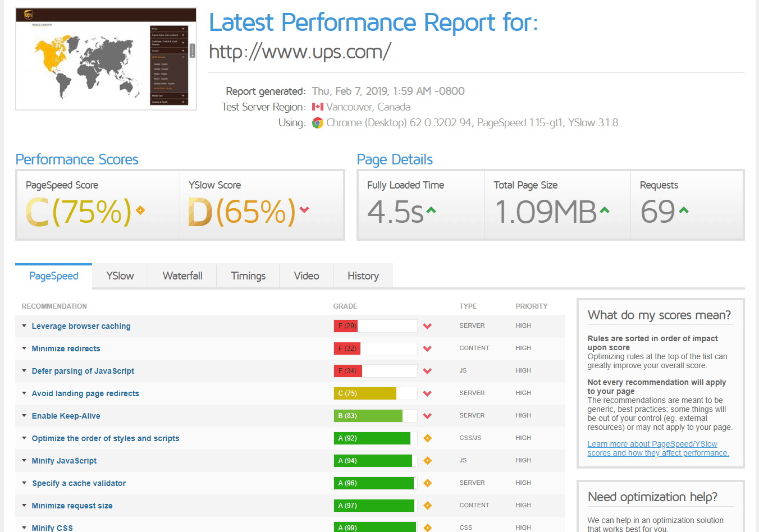Click the Total Page Size up-arrow indicator
Image resolution: width=759 pixels, height=532 pixels.
pyautogui.click(x=604, y=210)
